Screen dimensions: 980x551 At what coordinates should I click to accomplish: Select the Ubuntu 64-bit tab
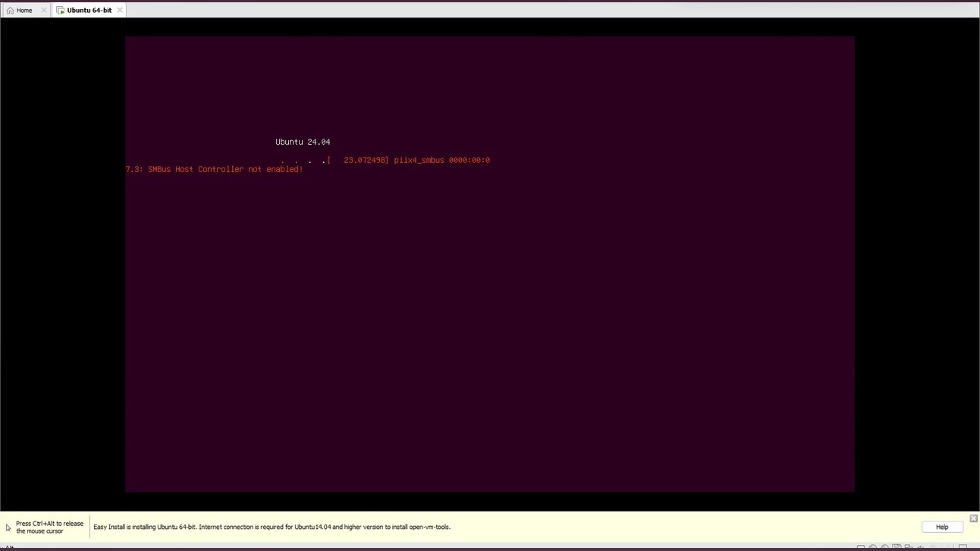click(x=89, y=11)
